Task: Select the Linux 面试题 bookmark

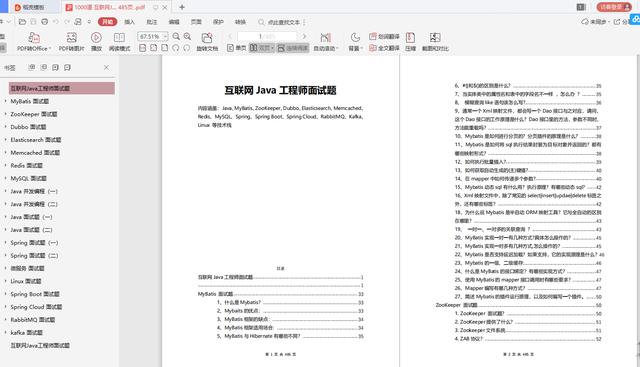Action: 26,281
